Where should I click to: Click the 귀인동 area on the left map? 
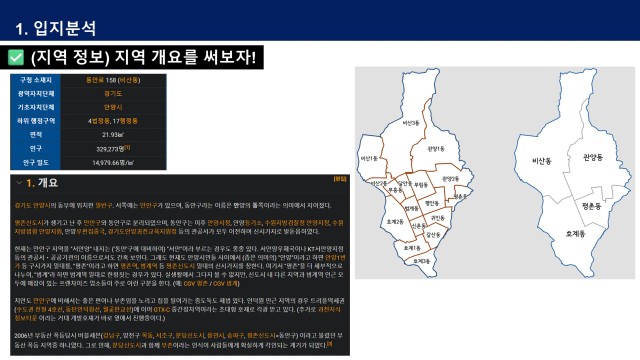[438, 218]
